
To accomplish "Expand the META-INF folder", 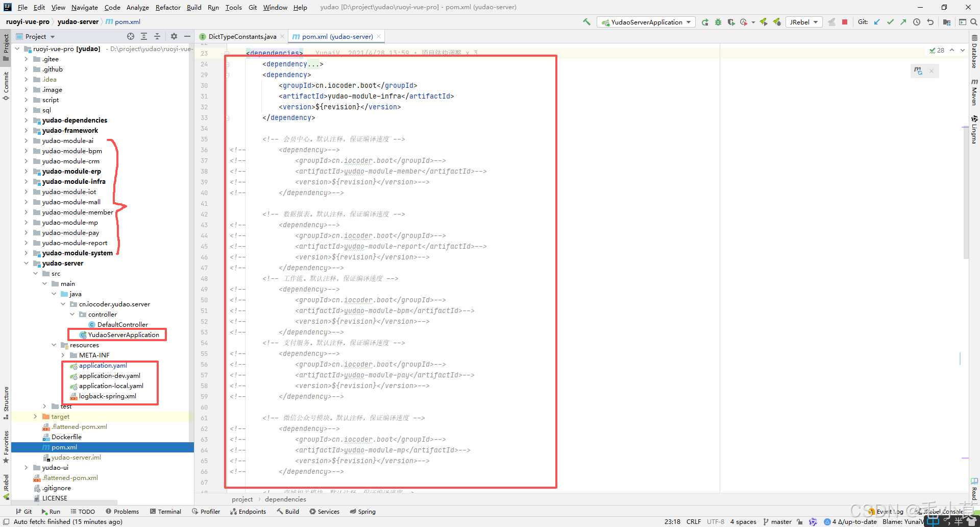I will tap(63, 355).
